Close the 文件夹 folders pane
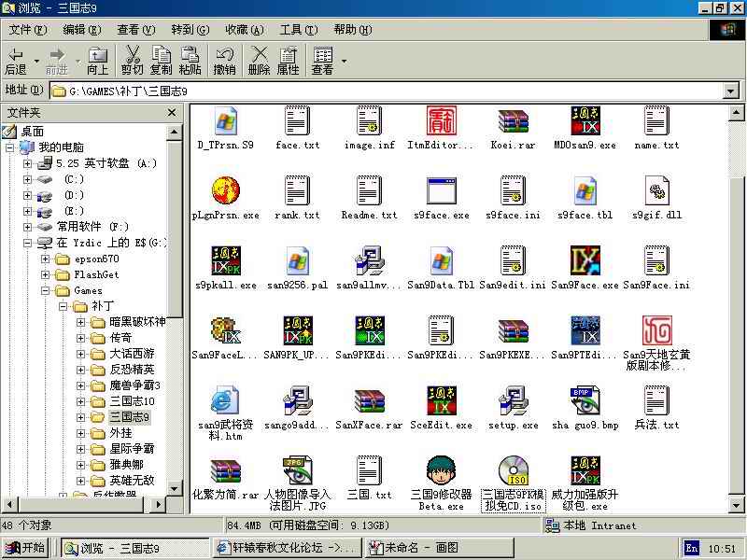 click(172, 112)
